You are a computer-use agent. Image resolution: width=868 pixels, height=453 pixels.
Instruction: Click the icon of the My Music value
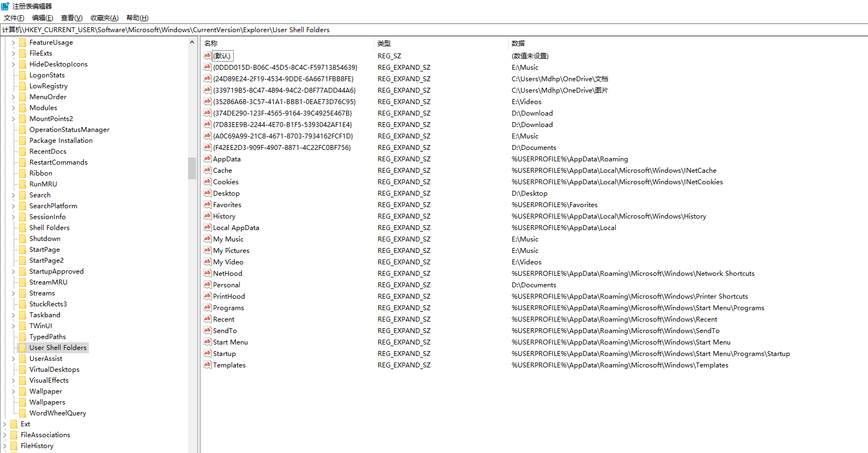tap(207, 239)
